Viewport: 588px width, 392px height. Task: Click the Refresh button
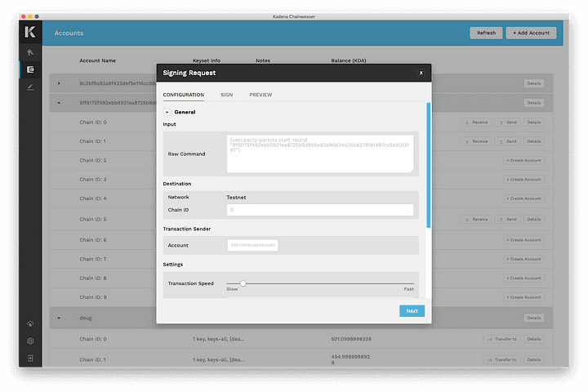(486, 33)
